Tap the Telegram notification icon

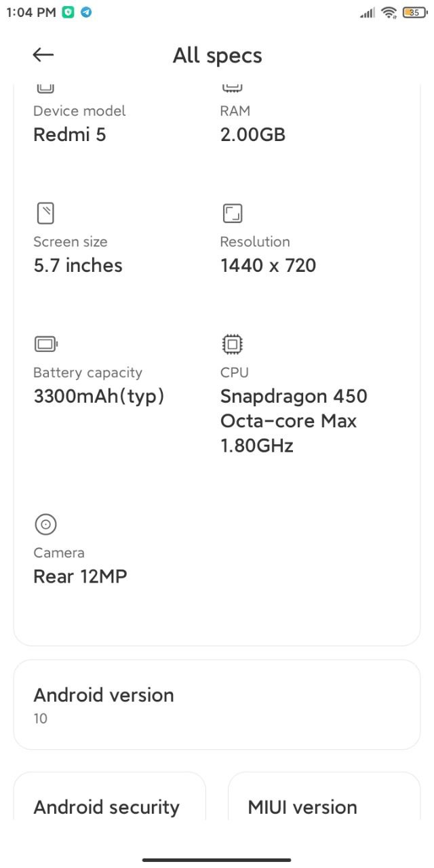(86, 12)
